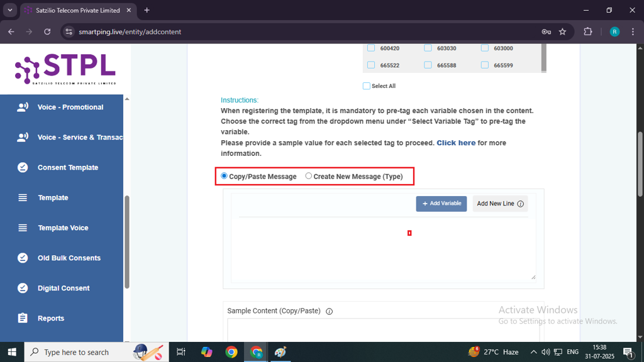
Task: Click the main page vertical scrollbar
Action: [640, 164]
